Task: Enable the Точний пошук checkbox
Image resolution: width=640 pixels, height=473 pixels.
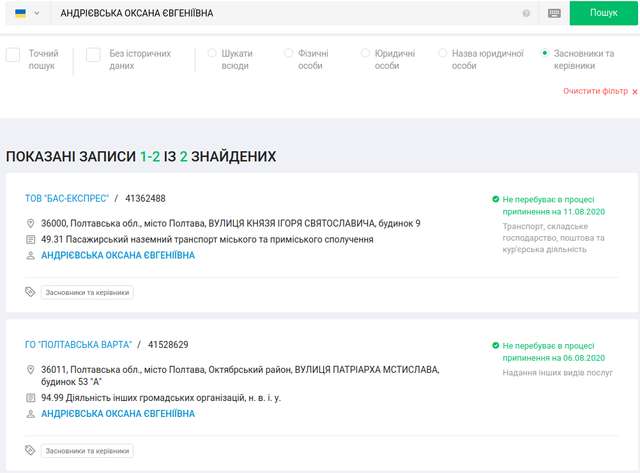Action: click(13, 55)
